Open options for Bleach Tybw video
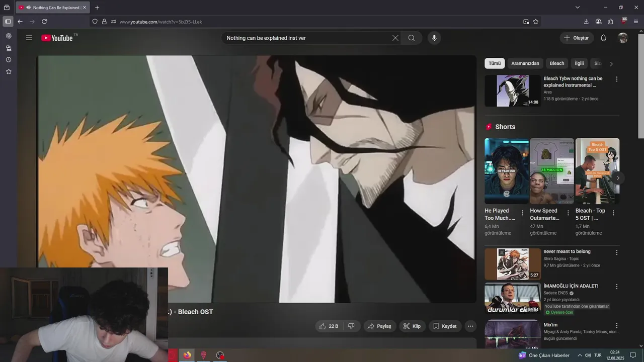This screenshot has width=644, height=362. tap(617, 79)
